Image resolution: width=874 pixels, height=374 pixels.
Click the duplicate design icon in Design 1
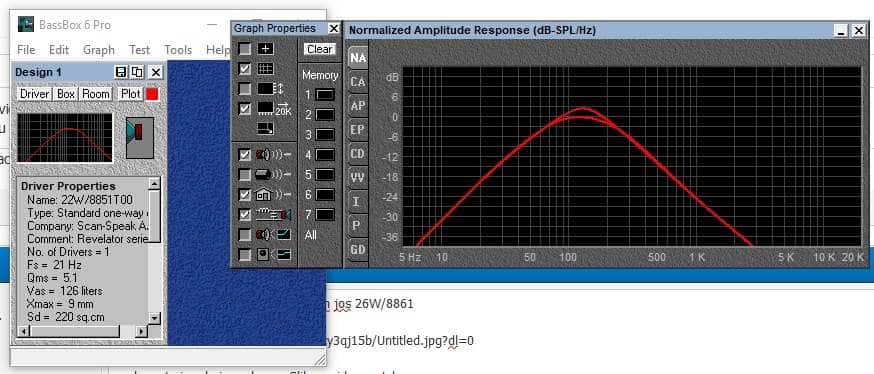137,72
